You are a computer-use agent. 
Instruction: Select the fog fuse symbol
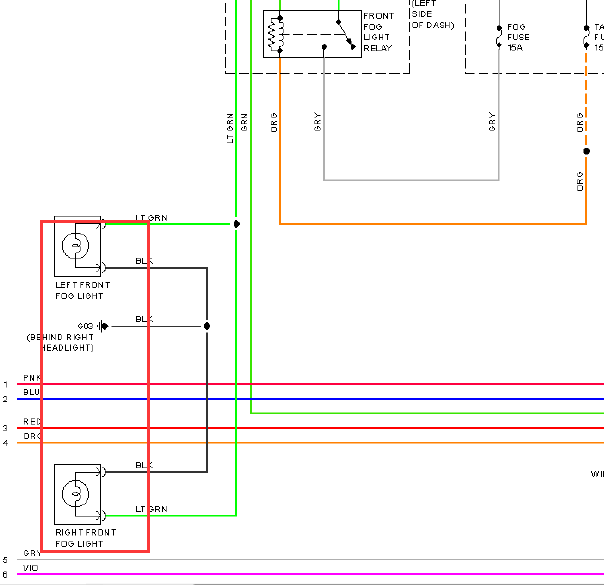point(499,37)
